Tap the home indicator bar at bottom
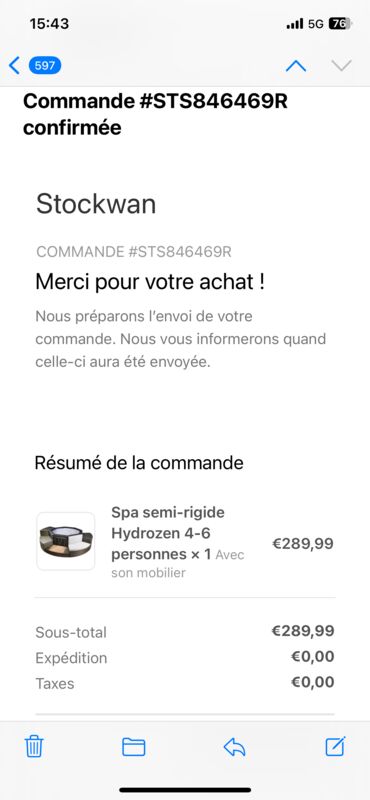 185,790
